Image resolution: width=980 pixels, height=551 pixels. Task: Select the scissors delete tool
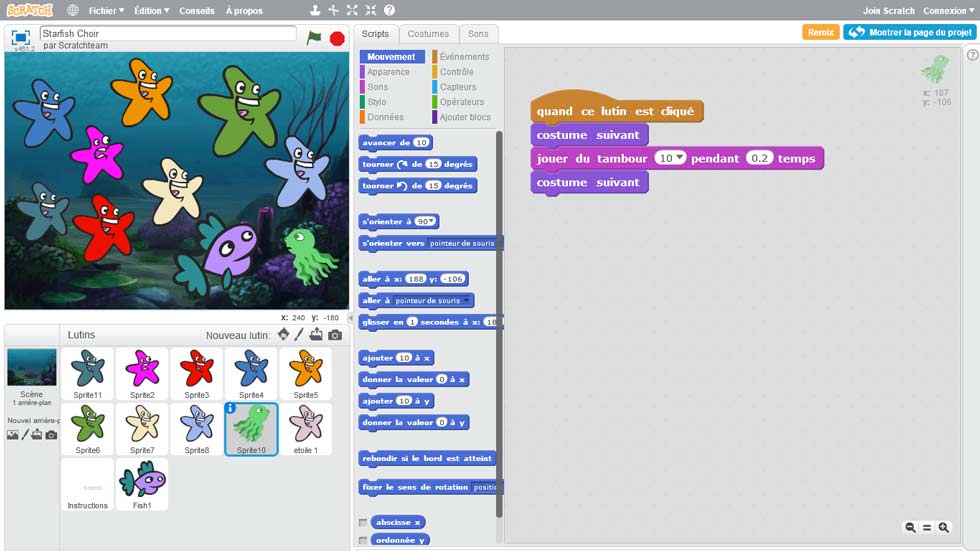pos(333,10)
